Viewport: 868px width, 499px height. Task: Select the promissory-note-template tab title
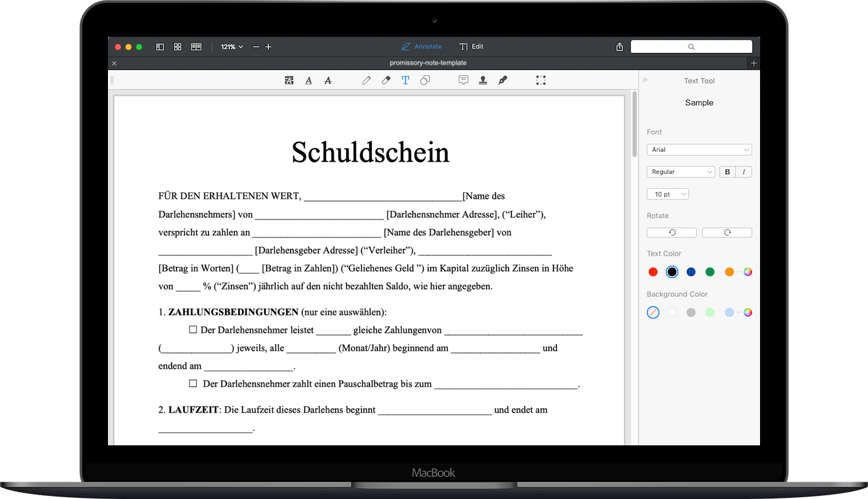pos(428,63)
